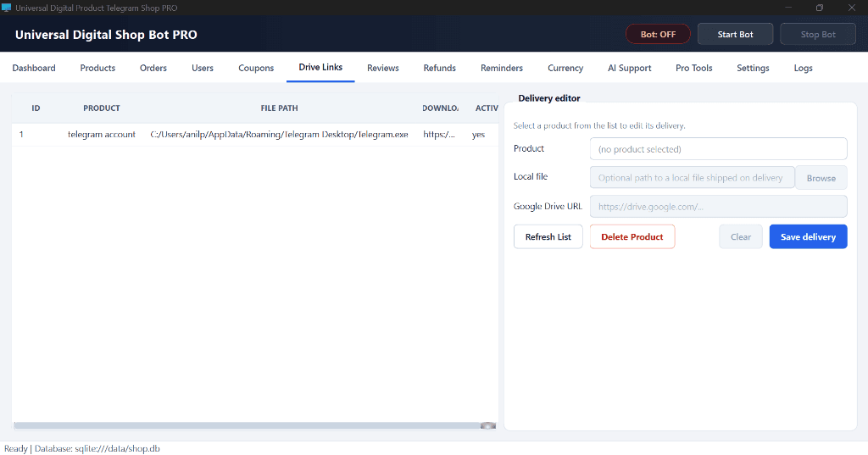Select the Drive Links tab
The height and width of the screenshot is (455, 868).
click(x=320, y=68)
